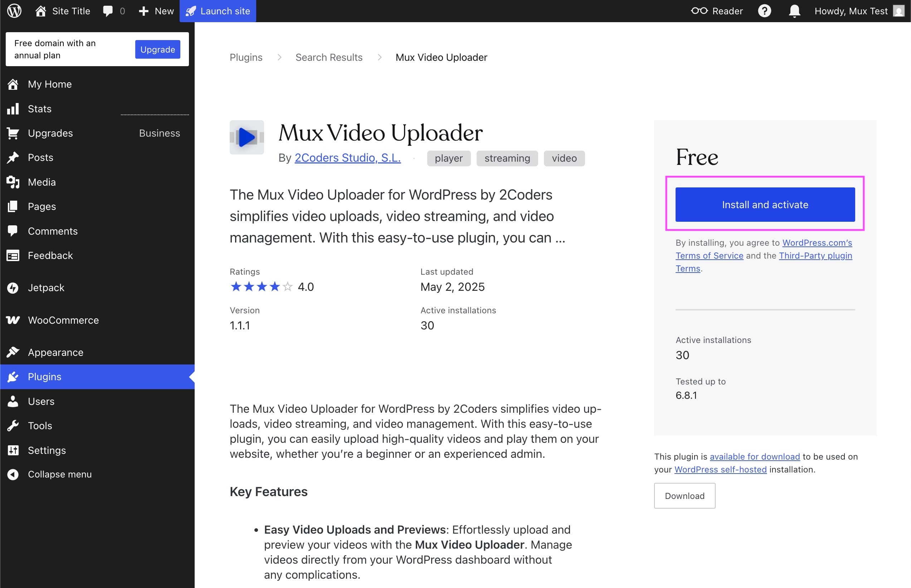
Task: Click the Upgrade button for free domain
Action: tap(157, 49)
